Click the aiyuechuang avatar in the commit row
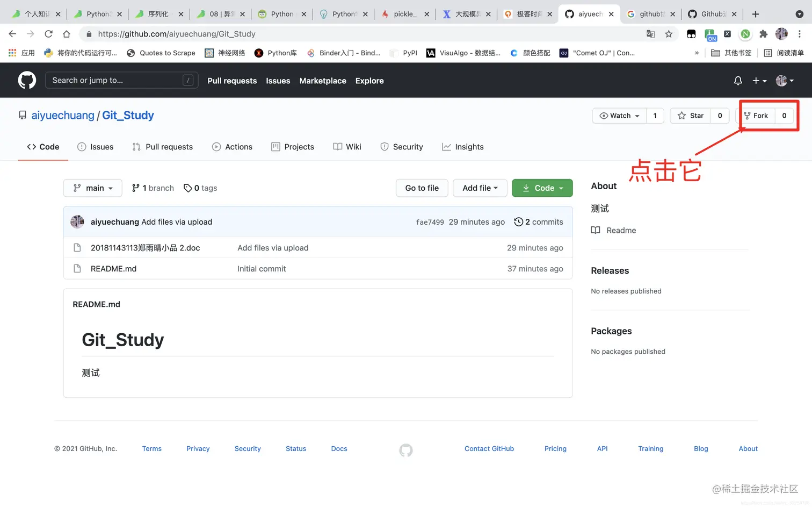This screenshot has height=508, width=812. [77, 221]
